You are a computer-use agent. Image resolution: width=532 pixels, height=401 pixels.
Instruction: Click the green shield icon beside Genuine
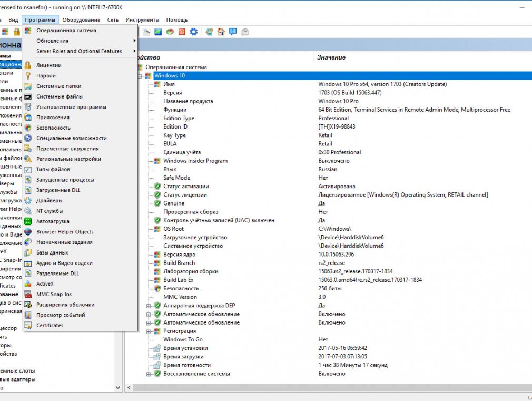(x=157, y=203)
